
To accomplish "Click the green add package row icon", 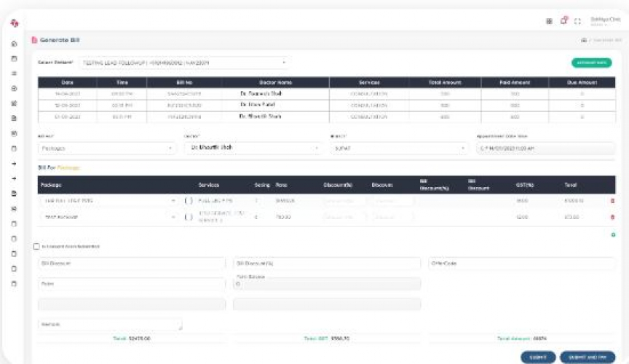I will [x=613, y=234].
